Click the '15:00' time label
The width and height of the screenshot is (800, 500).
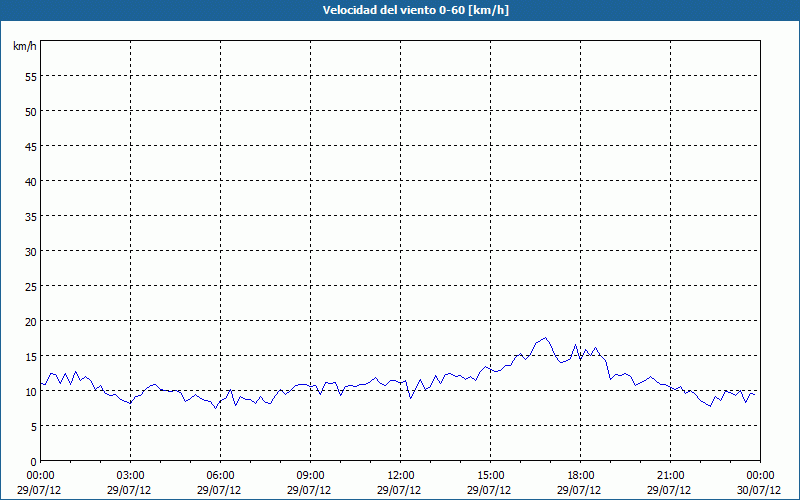pos(490,476)
